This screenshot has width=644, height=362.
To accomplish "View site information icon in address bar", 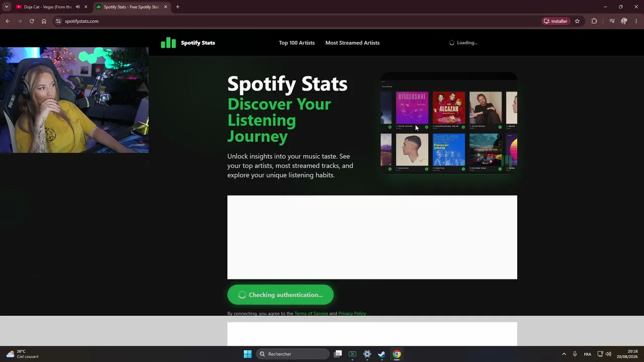I will [58, 21].
